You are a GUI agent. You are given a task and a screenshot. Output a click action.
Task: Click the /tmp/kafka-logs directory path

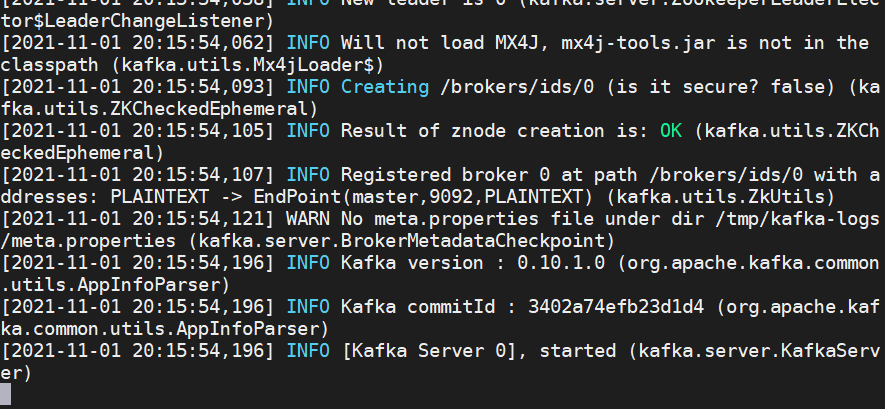coord(797,219)
